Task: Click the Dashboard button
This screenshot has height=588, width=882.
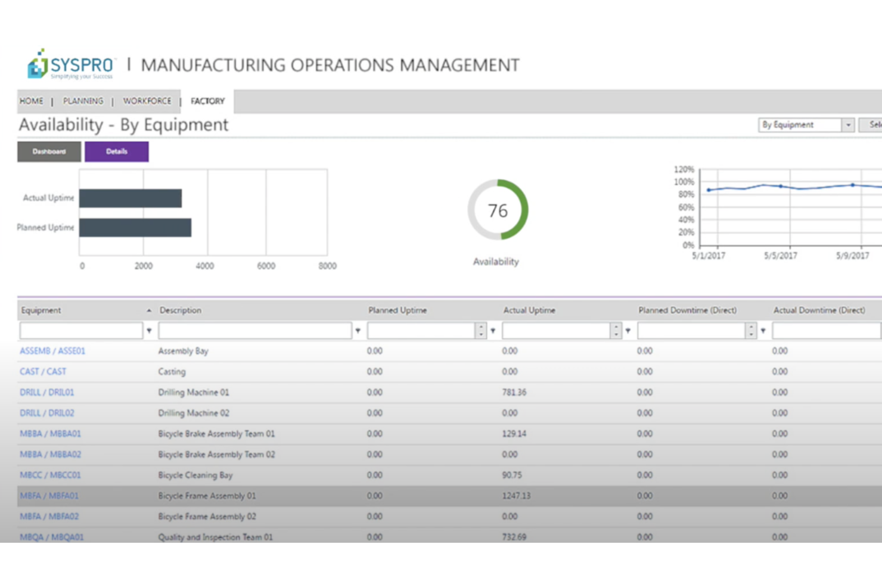Action: (49, 151)
